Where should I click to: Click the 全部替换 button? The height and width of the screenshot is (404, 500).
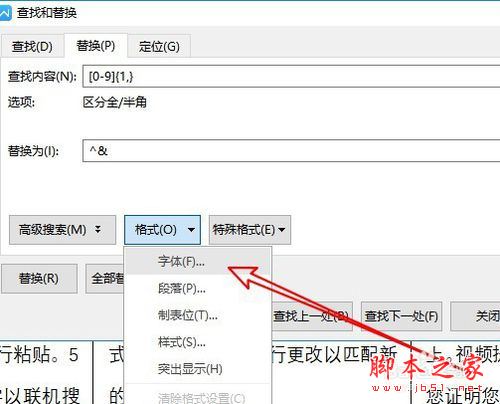click(105, 279)
